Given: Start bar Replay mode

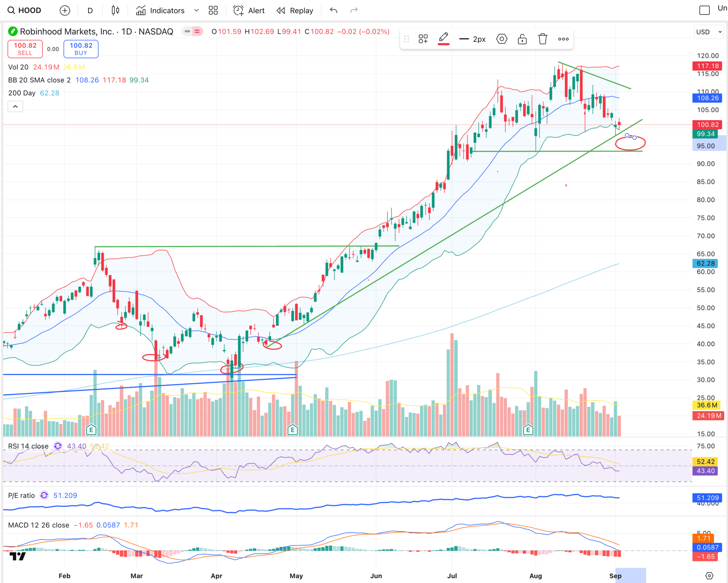Looking at the screenshot, I should pyautogui.click(x=295, y=10).
